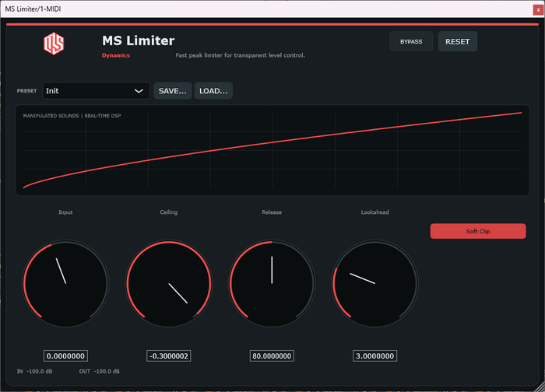Click the MS Limiter title text

(139, 40)
